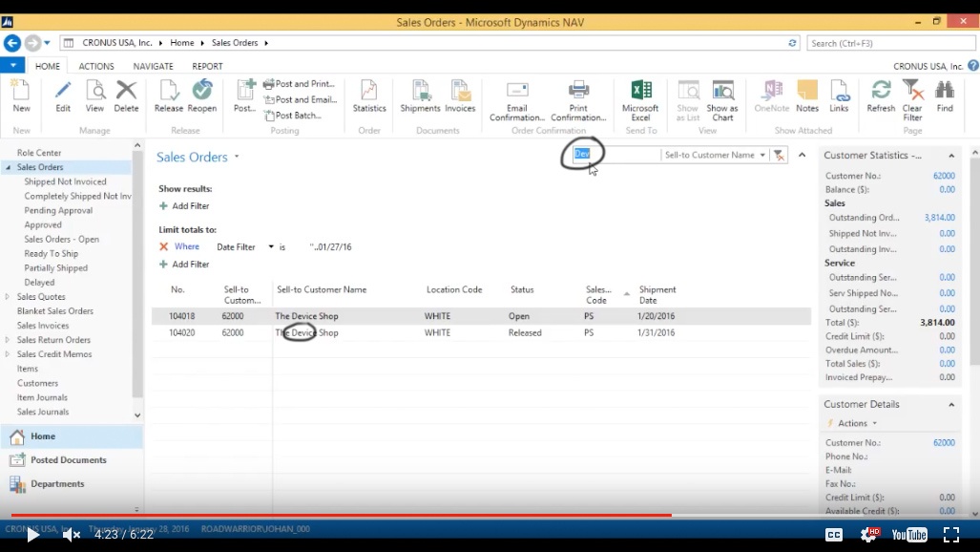The height and width of the screenshot is (552, 980).
Task: Open order Statistics
Action: coord(369,96)
